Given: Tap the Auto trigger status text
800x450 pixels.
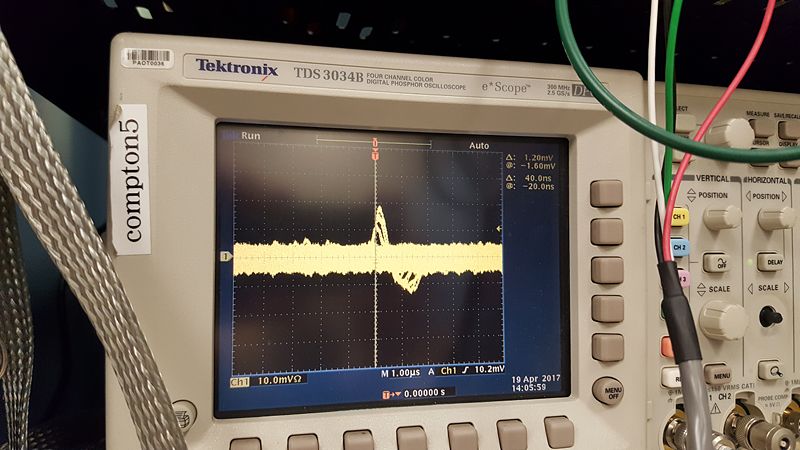Looking at the screenshot, I should pyautogui.click(x=479, y=145).
